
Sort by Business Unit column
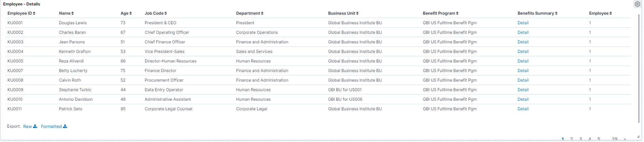point(343,13)
